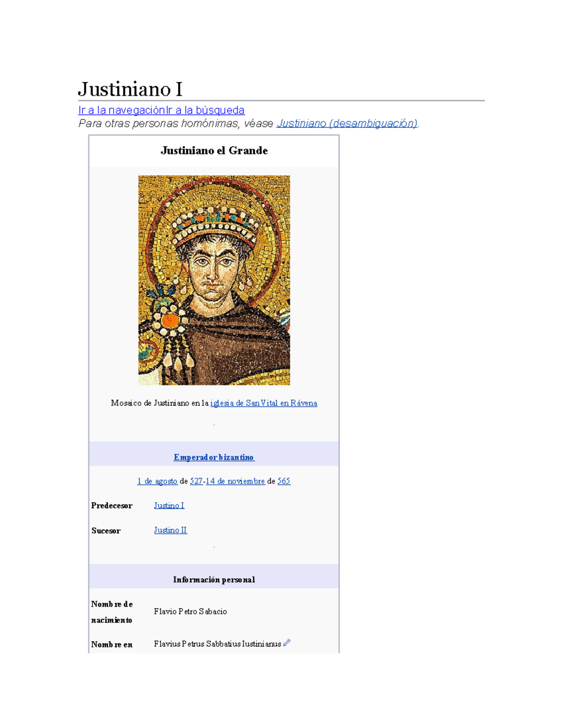This screenshot has height=728, width=563.
Task: Click the 'Información personal' section header
Action: click(x=214, y=580)
